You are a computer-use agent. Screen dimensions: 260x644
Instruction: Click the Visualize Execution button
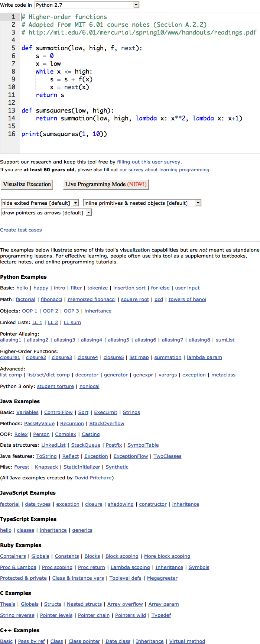tap(27, 184)
